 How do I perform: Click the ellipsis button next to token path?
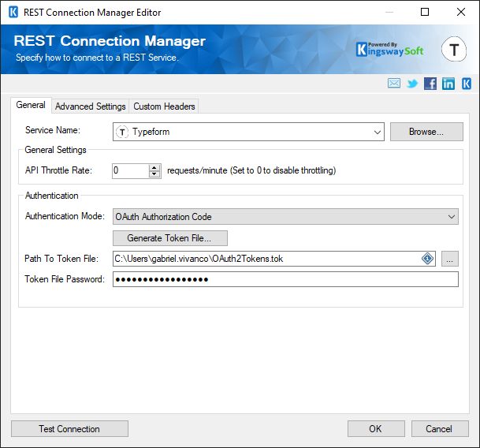click(x=450, y=259)
